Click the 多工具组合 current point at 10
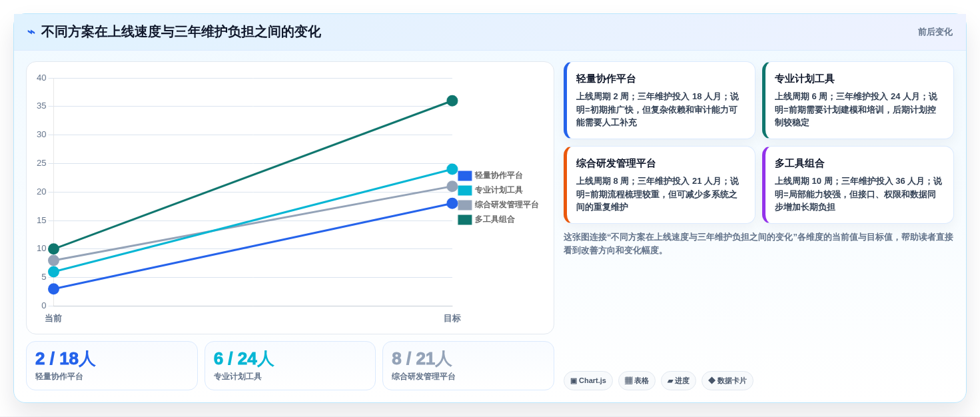This screenshot has width=980, height=417. coord(54,249)
